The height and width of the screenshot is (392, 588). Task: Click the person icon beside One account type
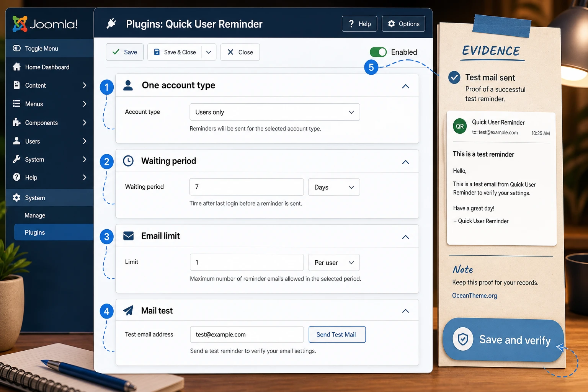pos(128,85)
